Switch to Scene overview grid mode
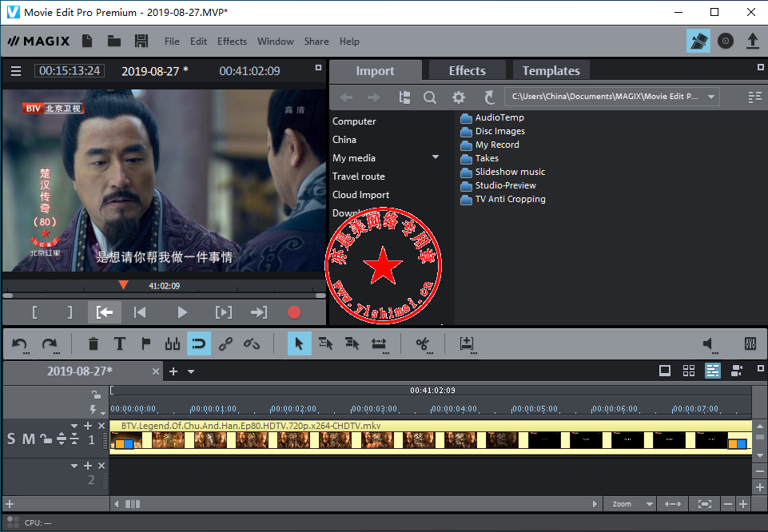The width and height of the screenshot is (768, 532). click(689, 371)
